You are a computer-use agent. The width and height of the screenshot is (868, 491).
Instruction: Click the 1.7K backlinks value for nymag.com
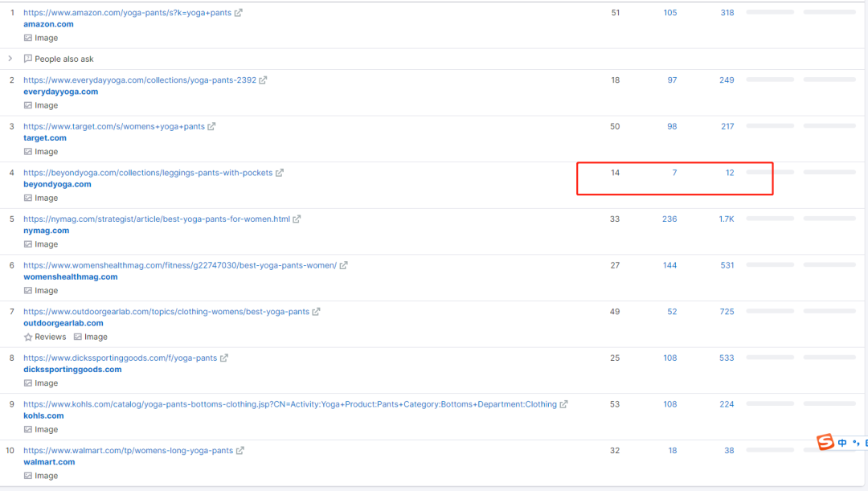[726, 219]
